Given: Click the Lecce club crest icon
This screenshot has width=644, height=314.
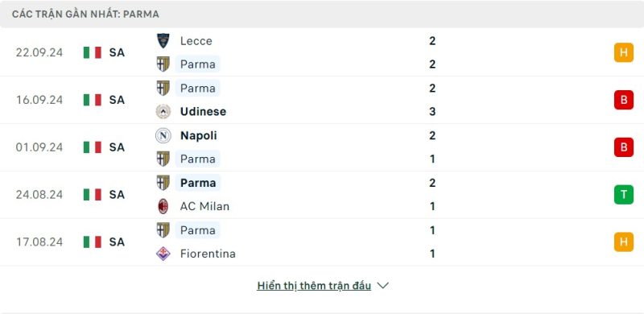Looking at the screenshot, I should pos(163,41).
